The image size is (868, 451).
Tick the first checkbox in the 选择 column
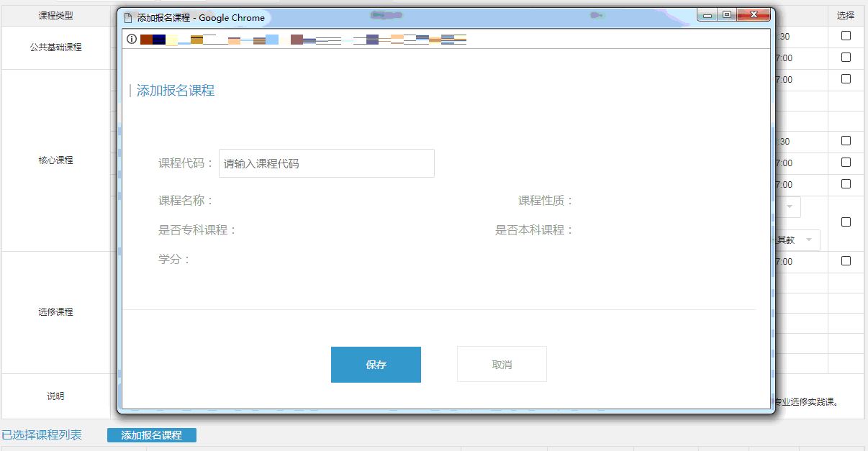pyautogui.click(x=846, y=36)
